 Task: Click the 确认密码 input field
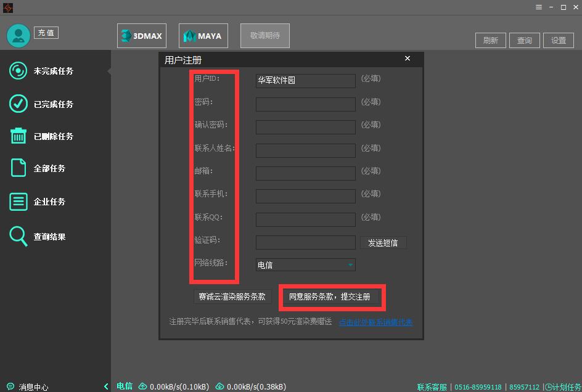point(305,128)
